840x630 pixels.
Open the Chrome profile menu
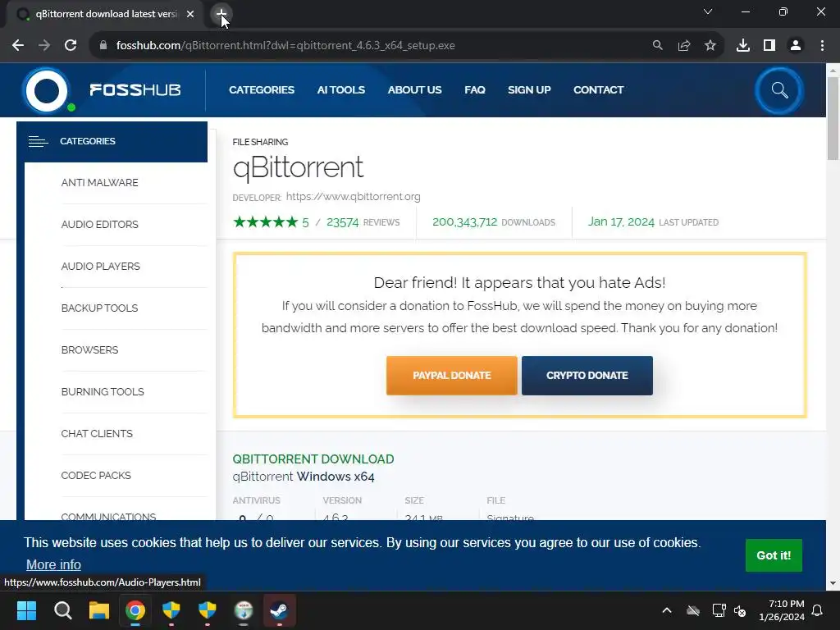[796, 46]
